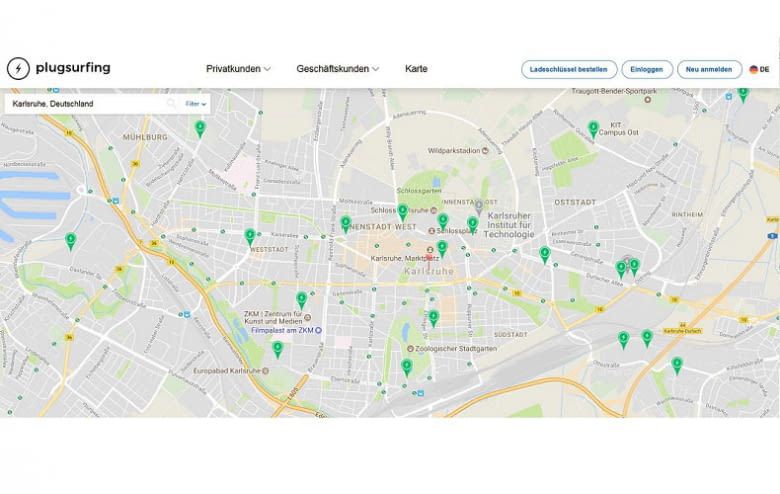This screenshot has width=780, height=494.
Task: Open the DE language selector
Action: 759,70
